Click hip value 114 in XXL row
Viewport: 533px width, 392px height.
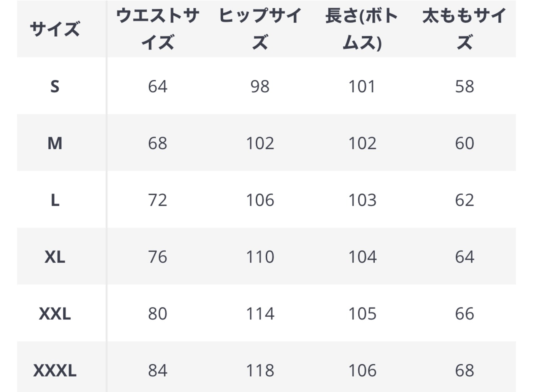(x=260, y=314)
